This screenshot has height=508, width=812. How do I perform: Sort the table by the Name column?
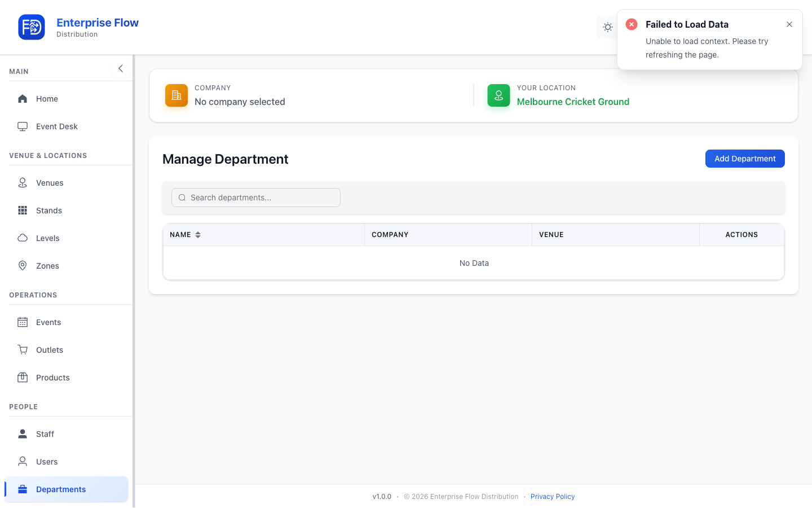point(185,235)
